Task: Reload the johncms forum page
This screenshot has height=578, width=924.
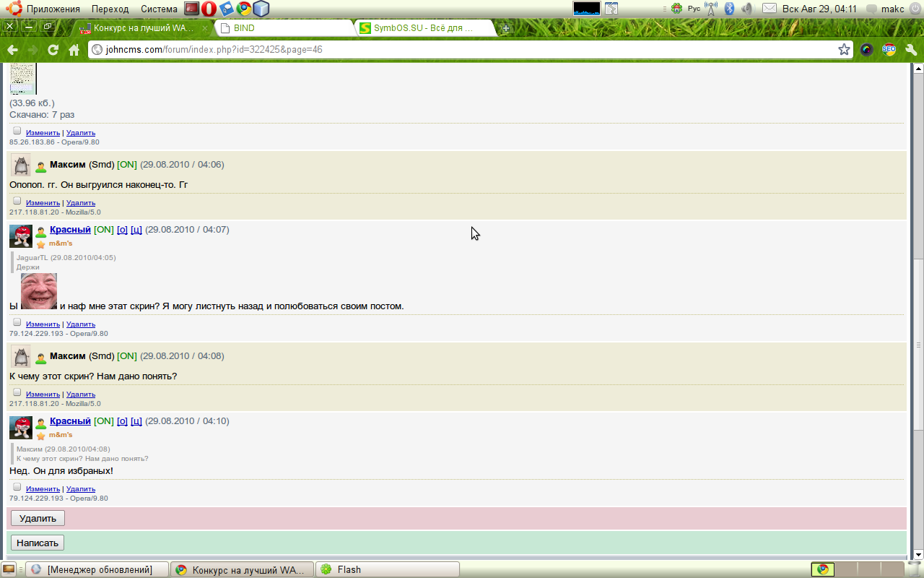Action: (53, 50)
